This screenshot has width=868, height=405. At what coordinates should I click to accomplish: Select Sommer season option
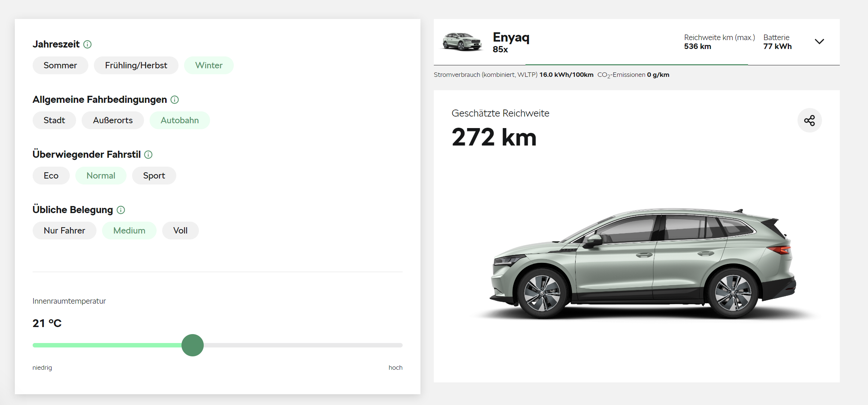pyautogui.click(x=60, y=65)
